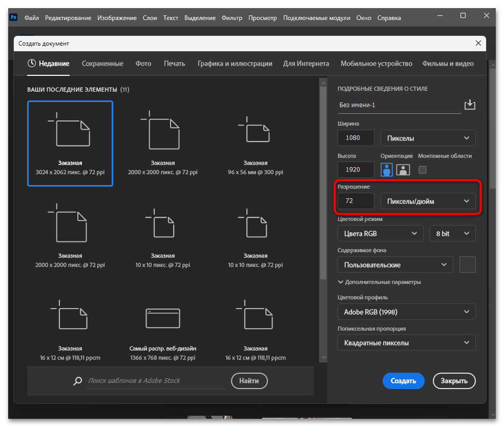Close the Создать документ dialog
This screenshot has width=504, height=427.
478,43
